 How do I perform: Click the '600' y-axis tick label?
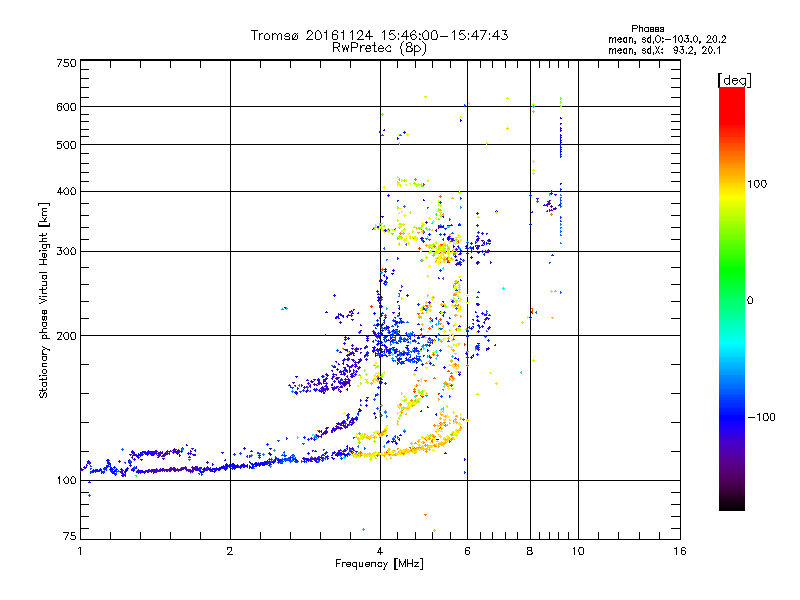click(x=66, y=107)
